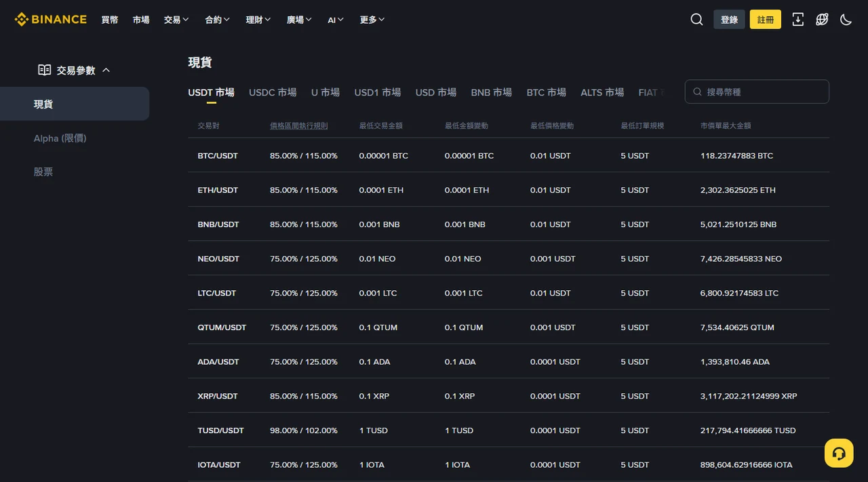Switch to the BNB 市場 tab
Image resolution: width=868 pixels, height=482 pixels.
[x=492, y=92]
